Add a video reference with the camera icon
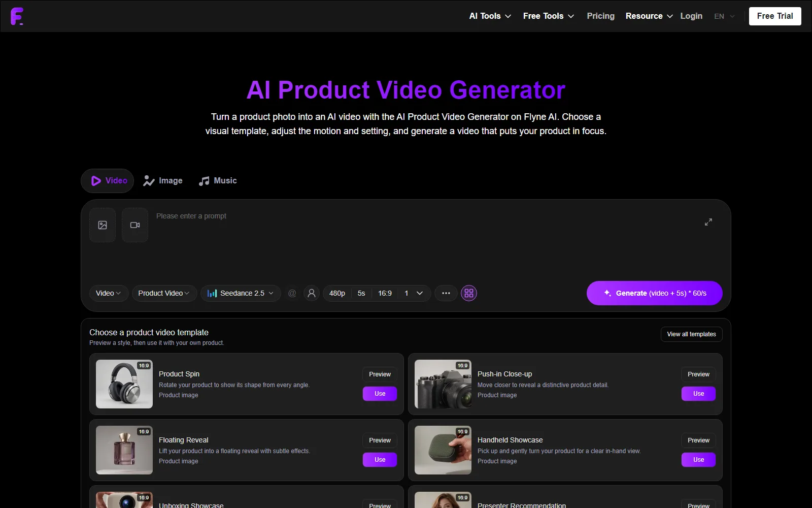This screenshot has width=812, height=508. click(135, 225)
